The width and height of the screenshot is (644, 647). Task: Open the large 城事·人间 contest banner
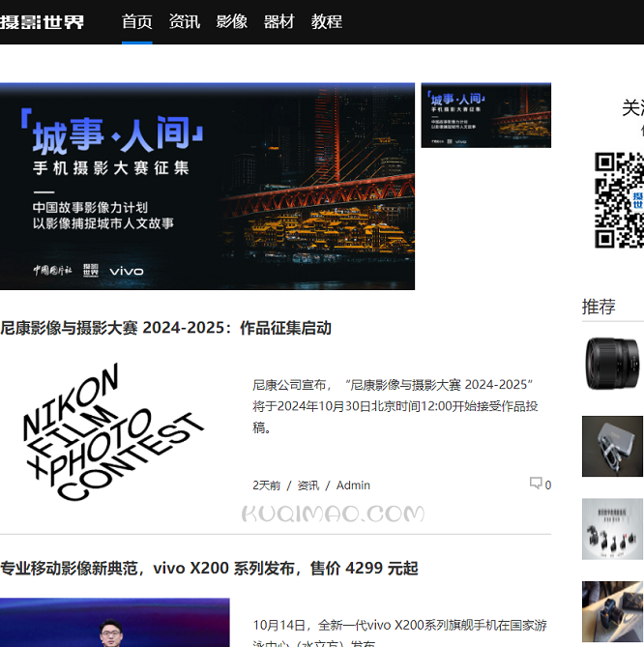(x=207, y=186)
